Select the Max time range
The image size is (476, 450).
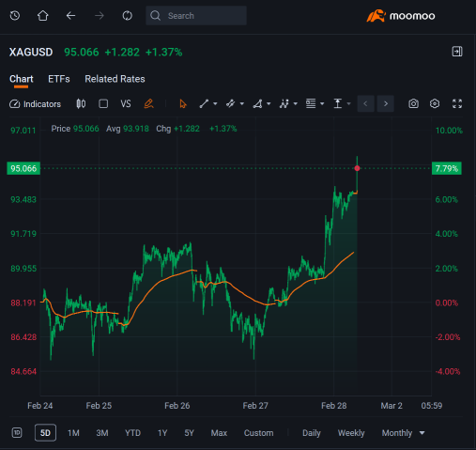[x=219, y=433]
